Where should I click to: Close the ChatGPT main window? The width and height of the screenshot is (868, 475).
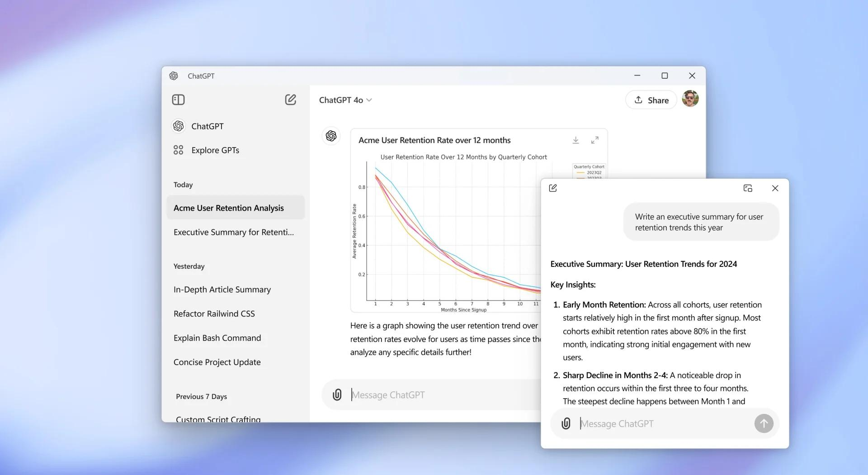coord(692,76)
